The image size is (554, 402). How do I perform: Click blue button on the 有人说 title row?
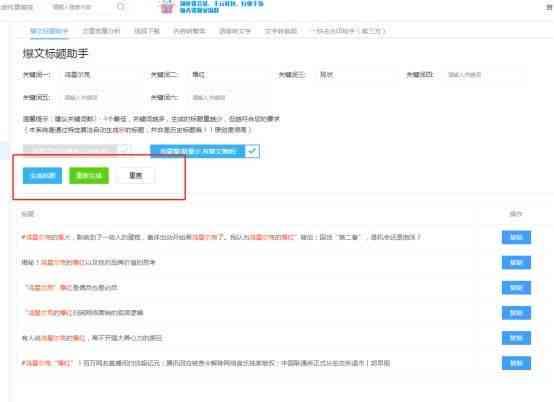[516, 338]
